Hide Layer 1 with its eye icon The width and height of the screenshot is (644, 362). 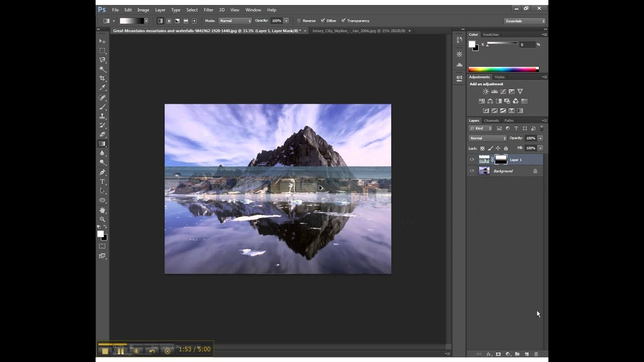[472, 160]
